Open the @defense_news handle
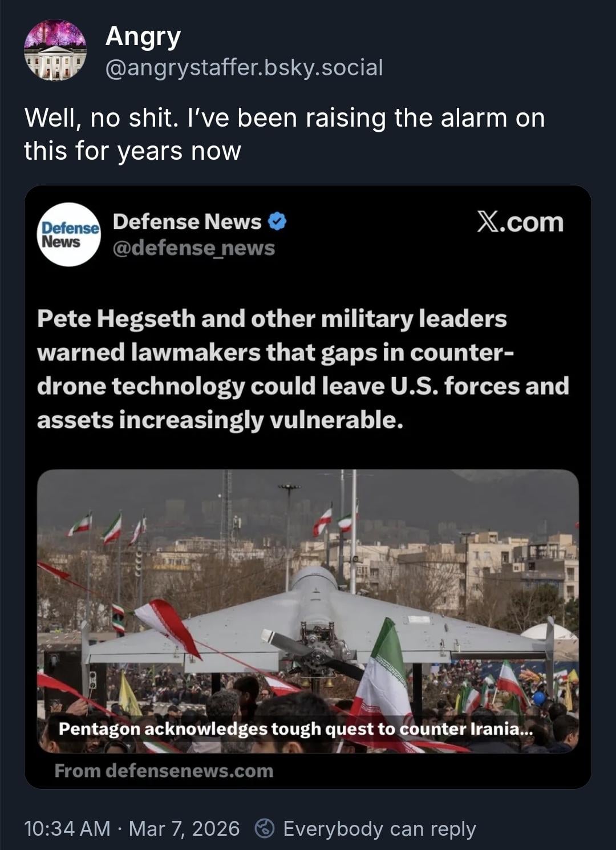Image resolution: width=616 pixels, height=850 pixels. (x=194, y=248)
